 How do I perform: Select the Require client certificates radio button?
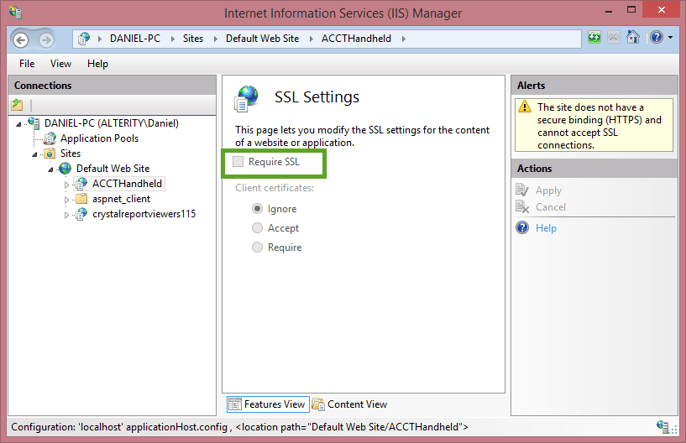(x=257, y=247)
